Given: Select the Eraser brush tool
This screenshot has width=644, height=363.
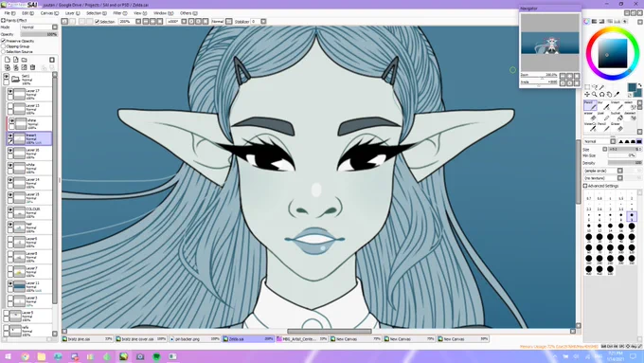Looking at the screenshot, I should point(590,116).
